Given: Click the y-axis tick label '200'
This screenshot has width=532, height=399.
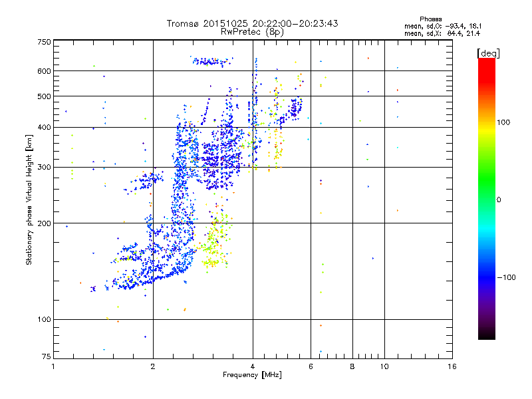Looking at the screenshot, I should tap(44, 223).
